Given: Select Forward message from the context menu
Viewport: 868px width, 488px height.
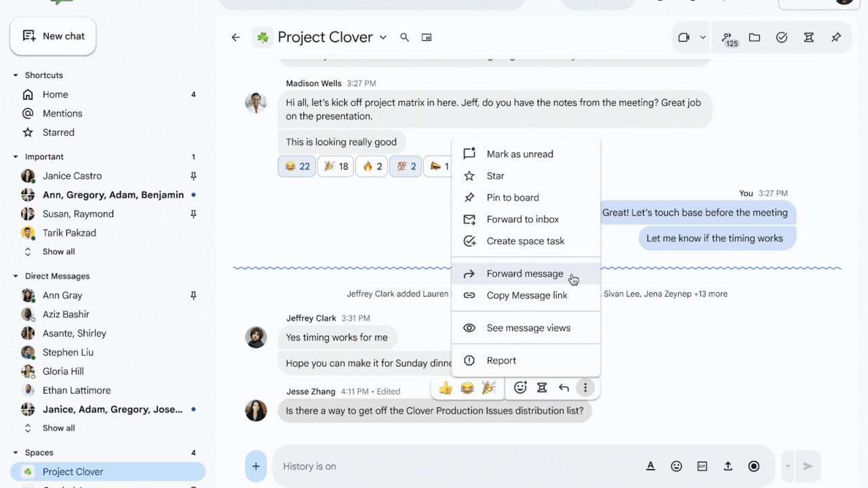Looking at the screenshot, I should click(525, 273).
